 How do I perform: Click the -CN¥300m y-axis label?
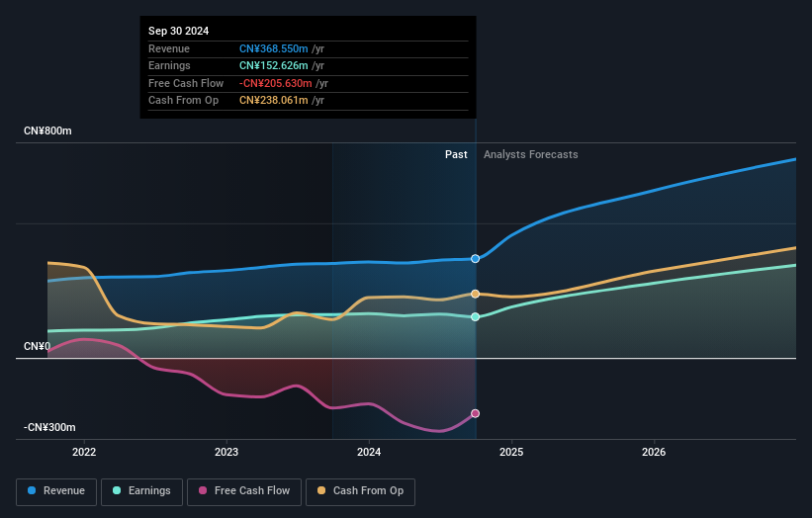click(49, 427)
